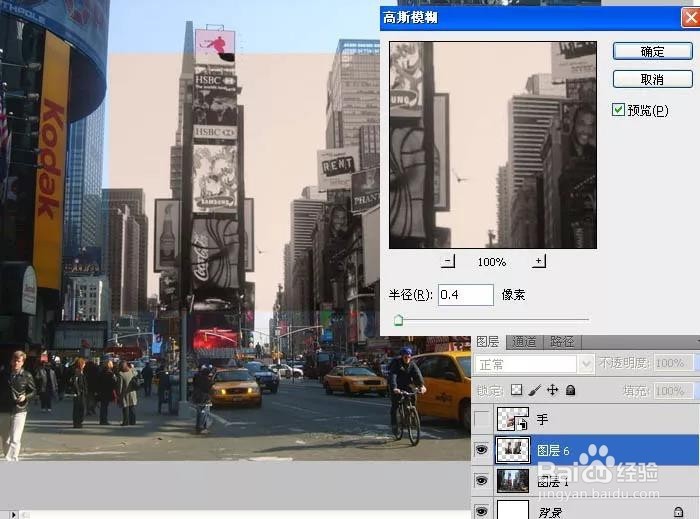
Task: Zoom out the blur preview
Action: (x=448, y=261)
